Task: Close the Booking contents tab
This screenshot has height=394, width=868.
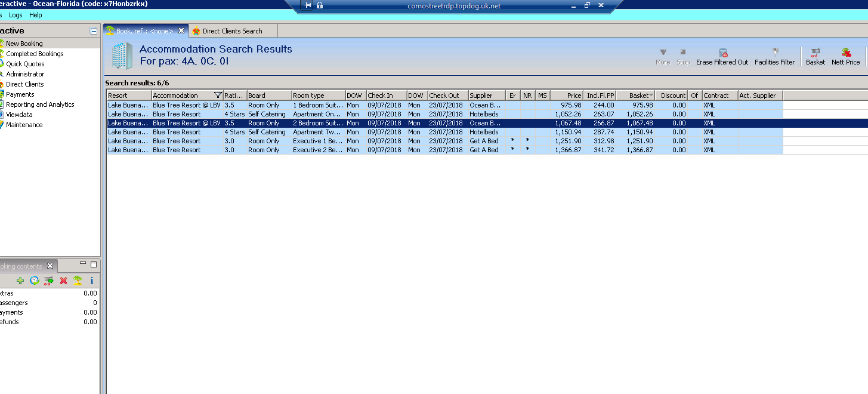Action: tap(50, 266)
